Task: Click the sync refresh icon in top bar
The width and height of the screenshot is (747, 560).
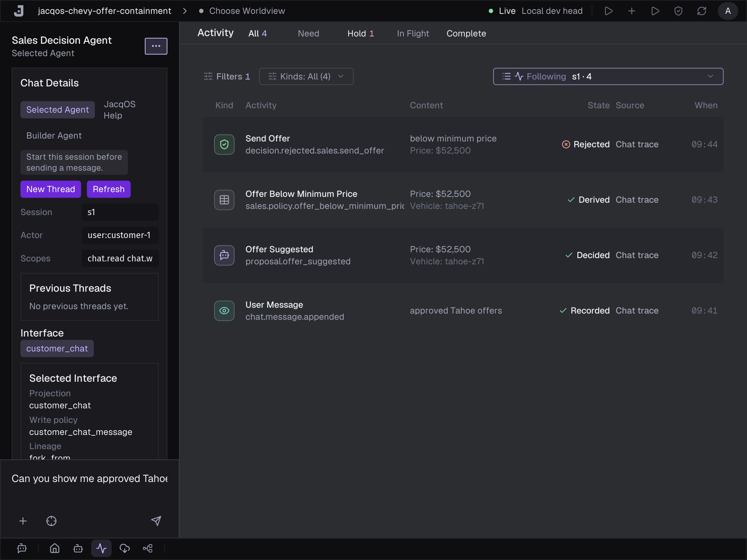Action: [702, 11]
